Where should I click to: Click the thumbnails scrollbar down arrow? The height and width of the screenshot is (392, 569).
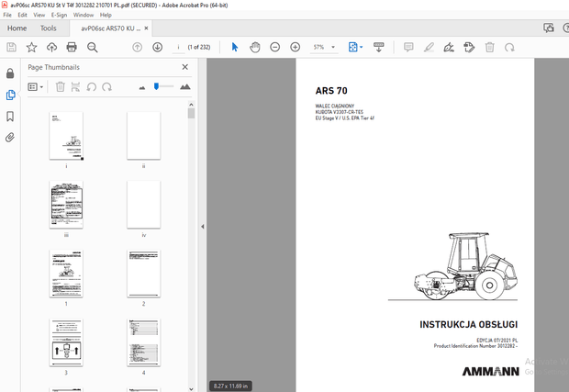191,388
